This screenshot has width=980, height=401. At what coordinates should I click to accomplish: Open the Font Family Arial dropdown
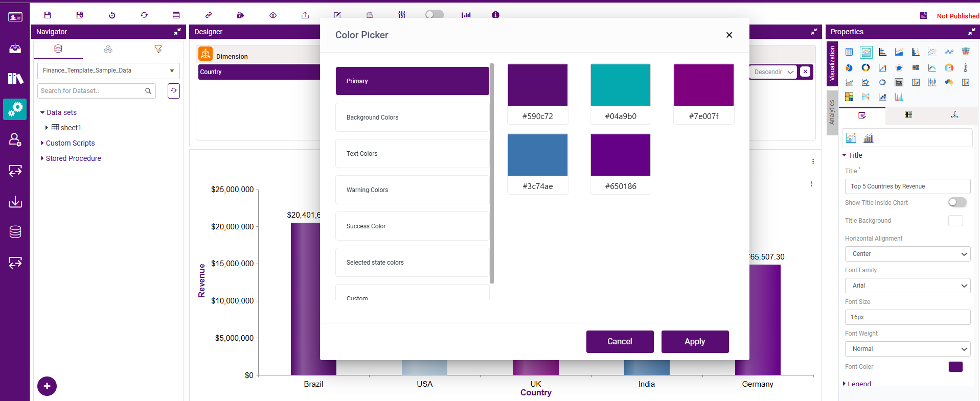pos(907,286)
